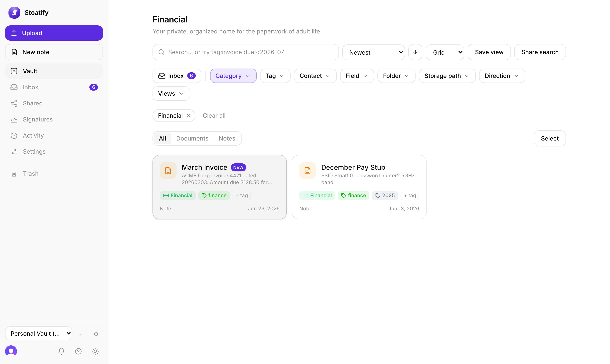The width and height of the screenshot is (610, 364).
Task: Click the search magnifier icon
Action: [161, 52]
